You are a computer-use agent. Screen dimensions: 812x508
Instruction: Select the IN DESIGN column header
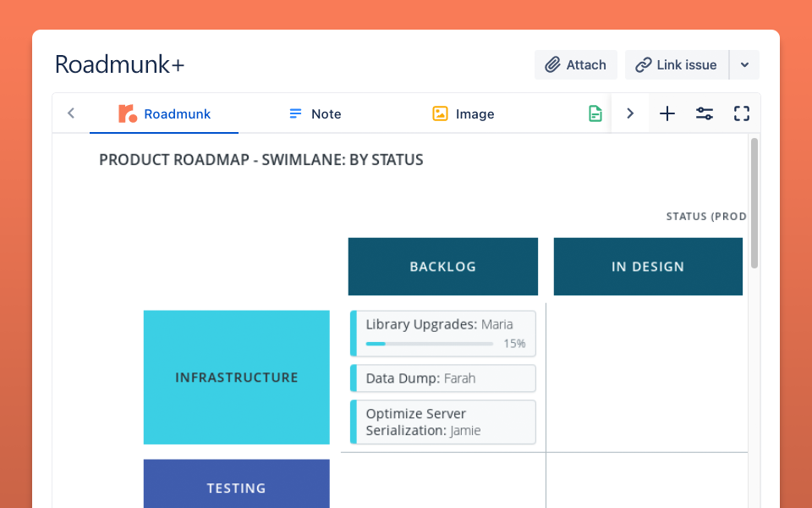click(648, 267)
